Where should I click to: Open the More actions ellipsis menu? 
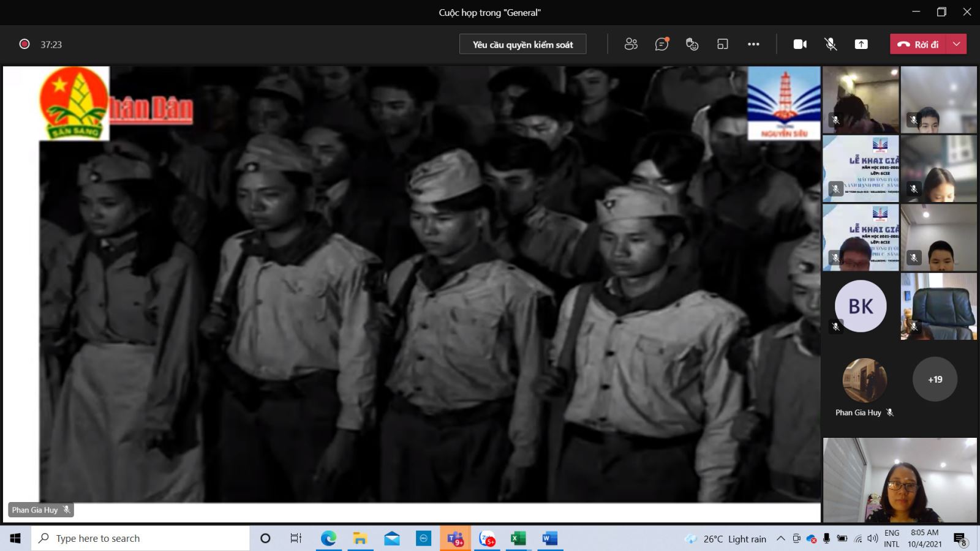(753, 44)
